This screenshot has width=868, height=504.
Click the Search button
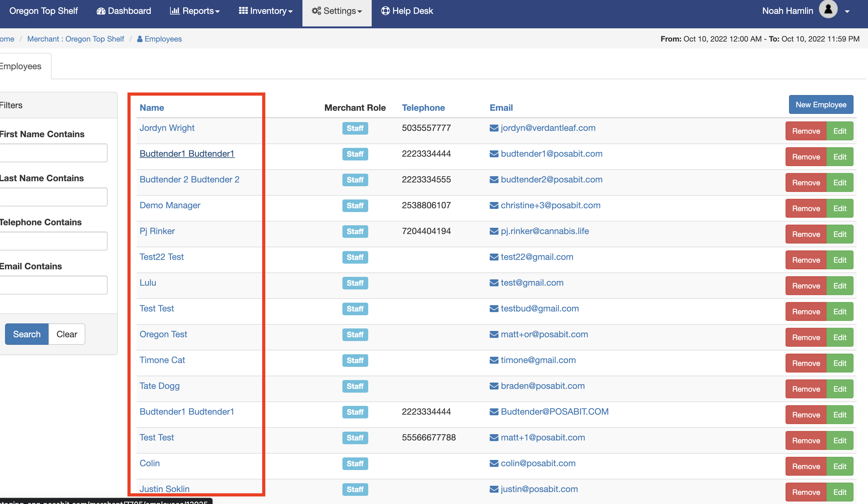click(x=27, y=334)
